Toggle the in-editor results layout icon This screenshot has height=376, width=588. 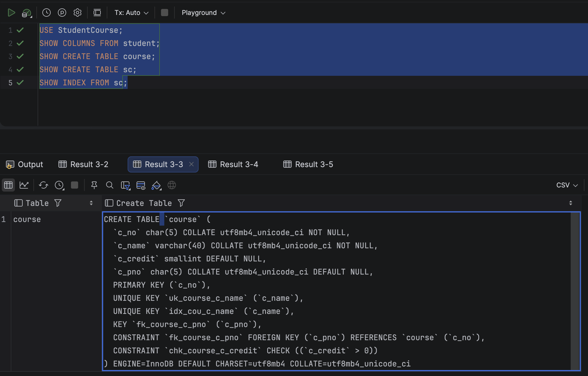tap(97, 13)
